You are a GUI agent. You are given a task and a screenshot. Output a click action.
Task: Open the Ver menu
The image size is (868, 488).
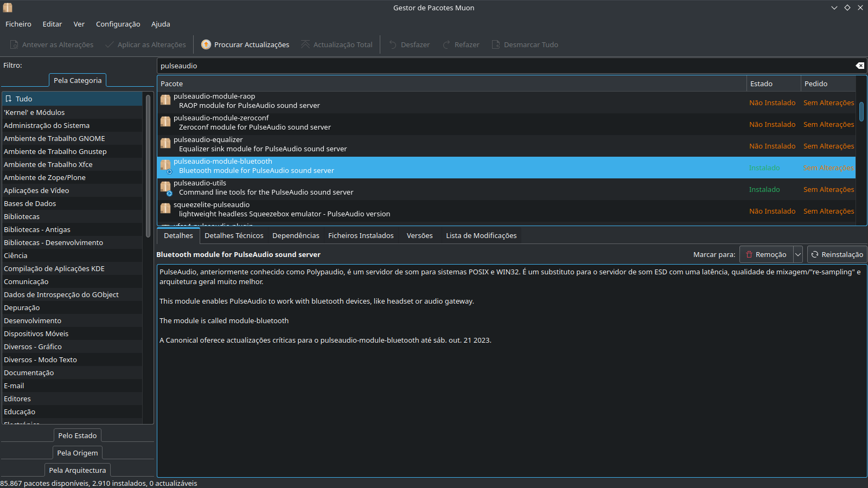(79, 24)
